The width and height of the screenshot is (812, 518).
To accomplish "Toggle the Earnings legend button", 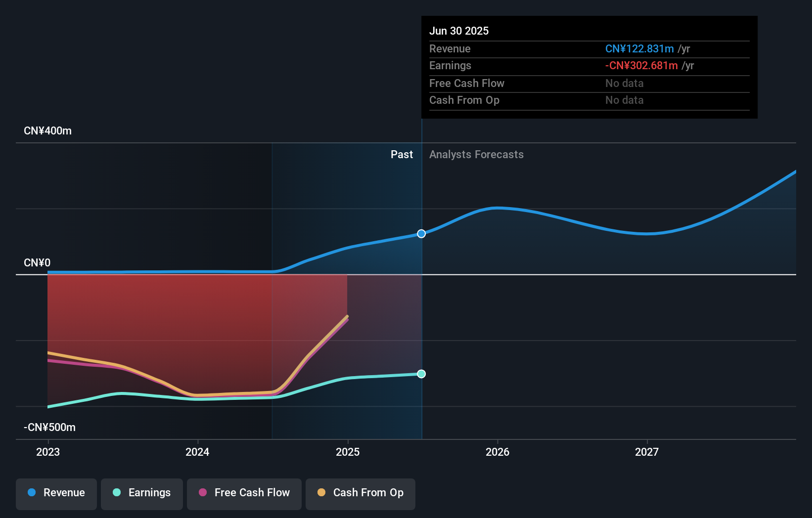I will click(142, 494).
